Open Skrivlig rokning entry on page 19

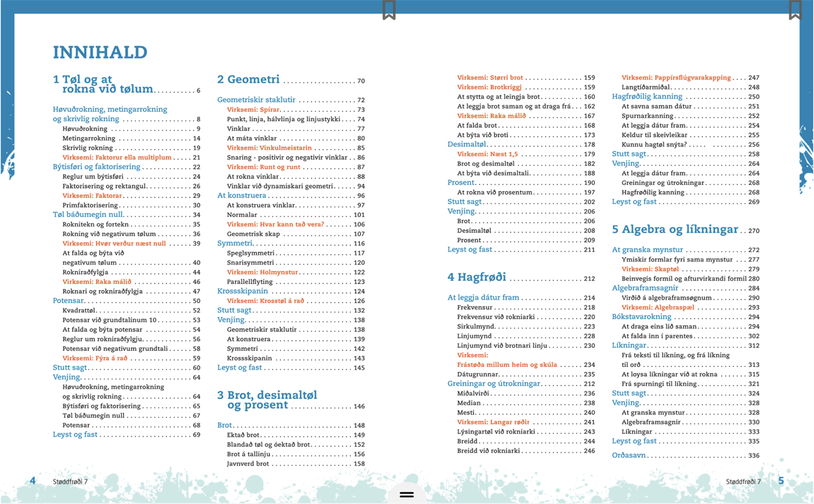[x=132, y=148]
